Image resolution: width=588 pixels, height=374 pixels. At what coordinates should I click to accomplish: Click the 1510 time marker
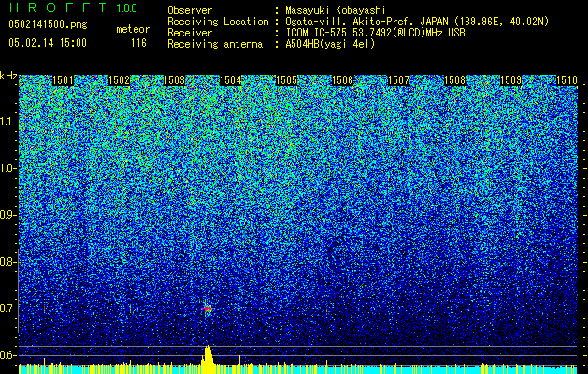pos(566,80)
